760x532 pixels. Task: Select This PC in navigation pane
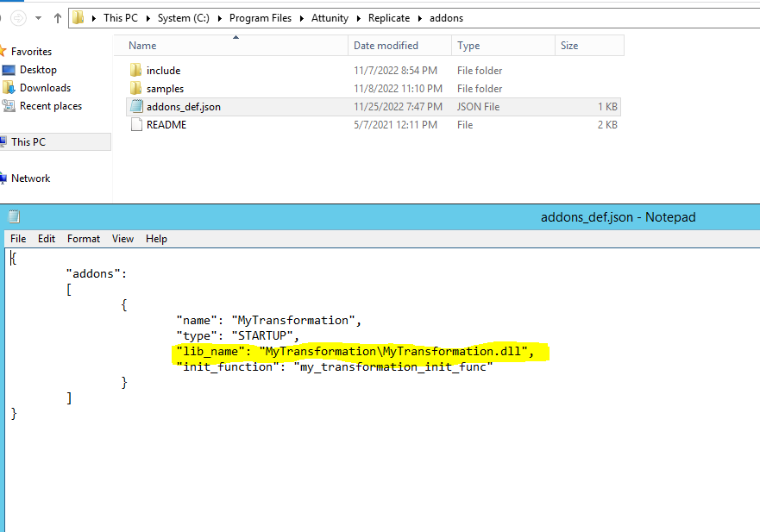click(28, 142)
